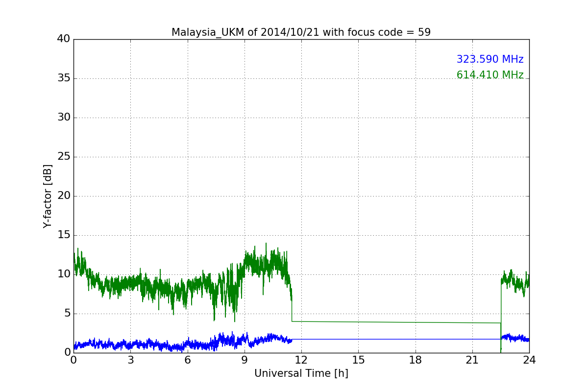Viewport: 588px width, 392px height.
Task: Click the x-axis tick label '18'
Action: click(x=416, y=360)
